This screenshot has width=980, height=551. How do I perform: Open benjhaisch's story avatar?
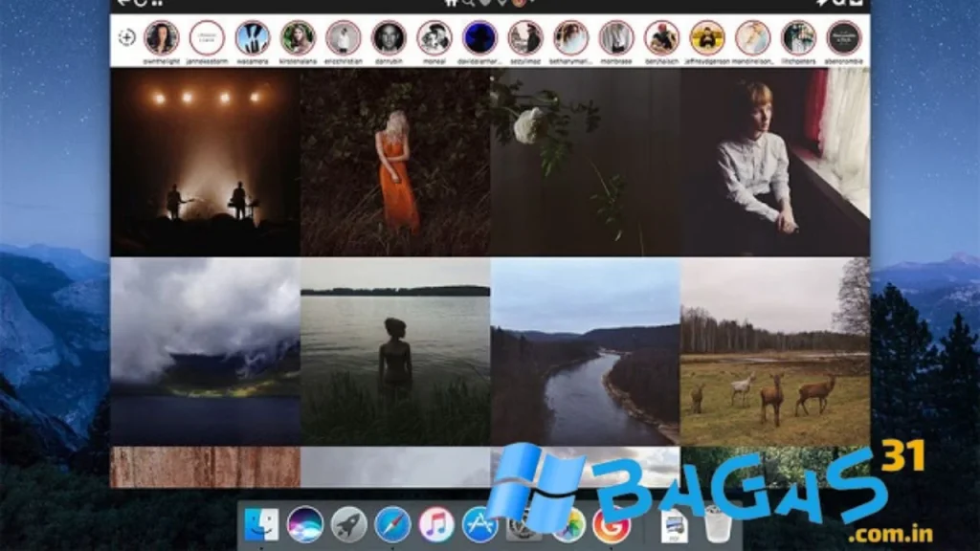pos(662,37)
